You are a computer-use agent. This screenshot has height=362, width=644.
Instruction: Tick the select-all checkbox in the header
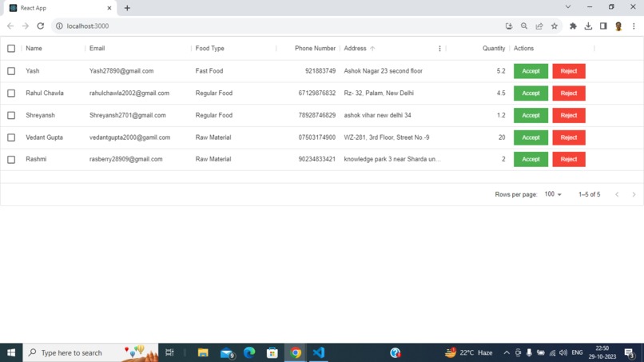pyautogui.click(x=11, y=49)
